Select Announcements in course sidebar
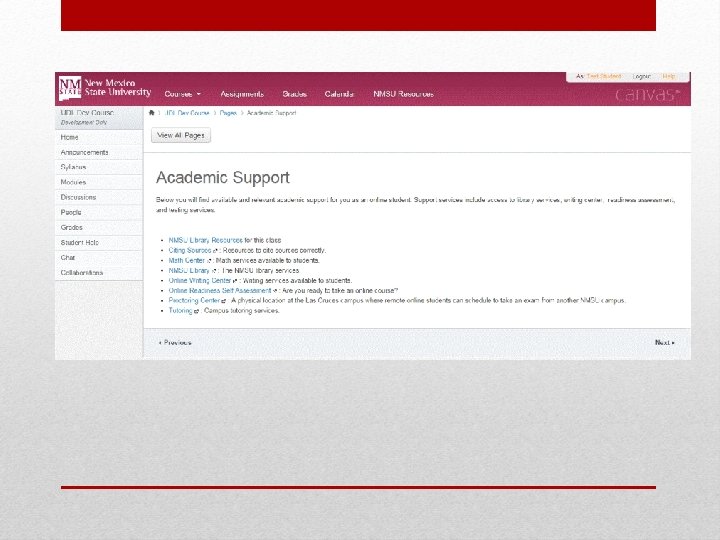The height and width of the screenshot is (540, 720). tap(84, 152)
